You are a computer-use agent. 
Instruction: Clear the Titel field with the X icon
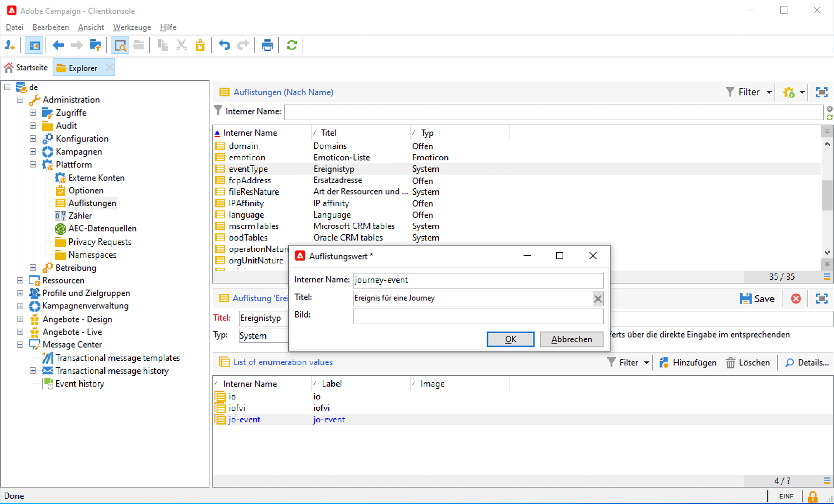tap(598, 299)
